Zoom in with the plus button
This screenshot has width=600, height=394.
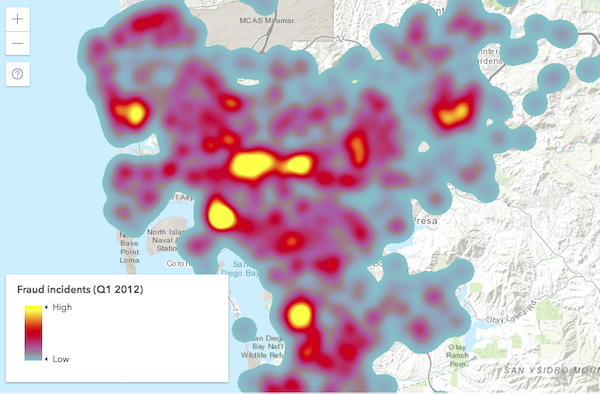click(x=18, y=19)
